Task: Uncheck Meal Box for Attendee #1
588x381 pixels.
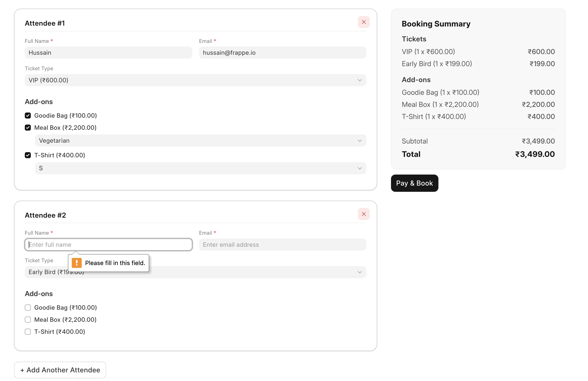Action: [x=28, y=128]
